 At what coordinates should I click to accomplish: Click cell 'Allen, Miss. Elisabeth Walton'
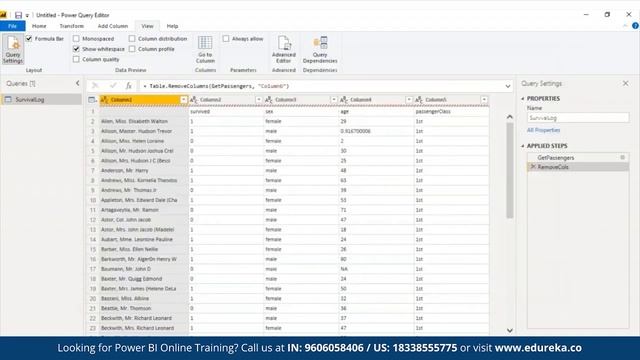[144, 121]
